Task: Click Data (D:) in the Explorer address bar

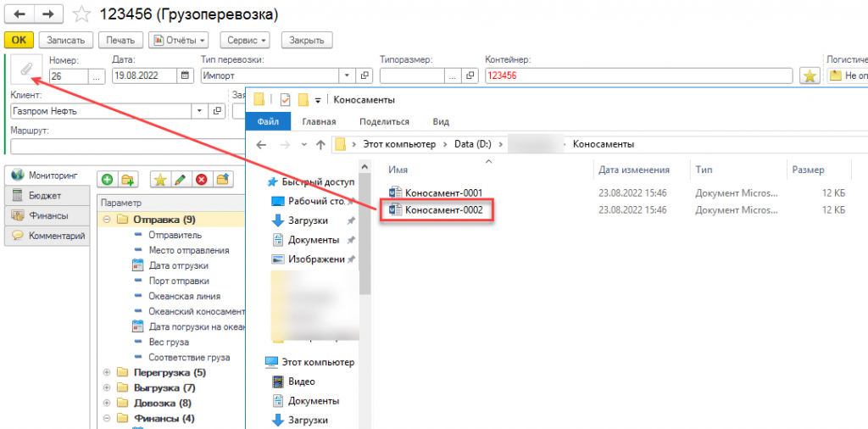Action: click(x=473, y=144)
